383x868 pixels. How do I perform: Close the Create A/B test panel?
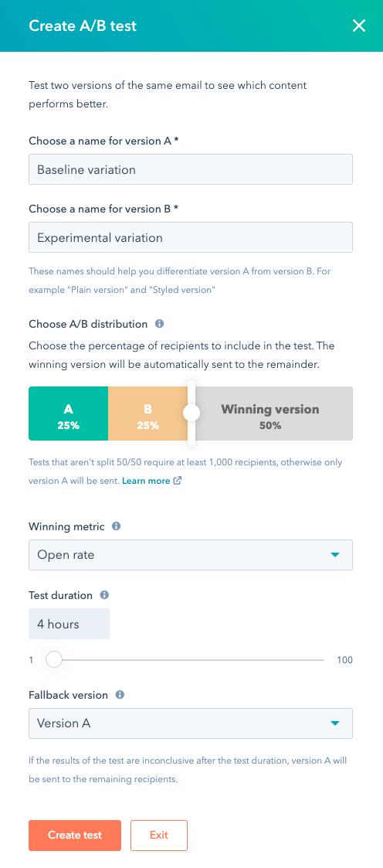359,26
